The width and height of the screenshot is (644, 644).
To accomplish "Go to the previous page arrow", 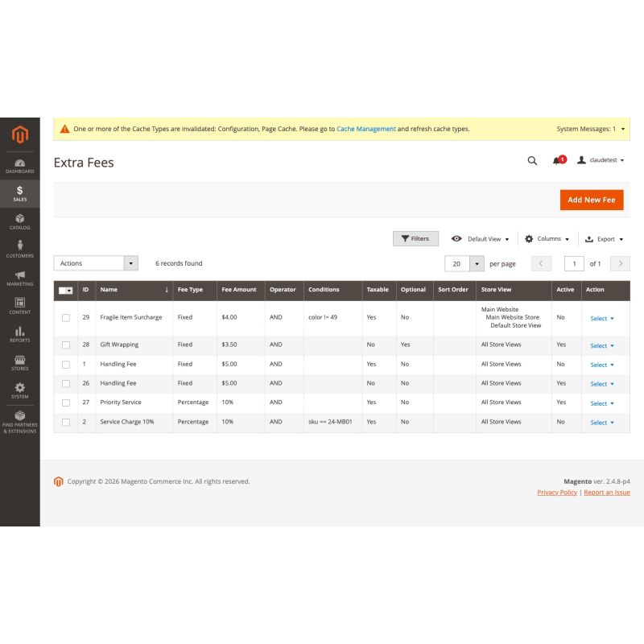I will (541, 264).
